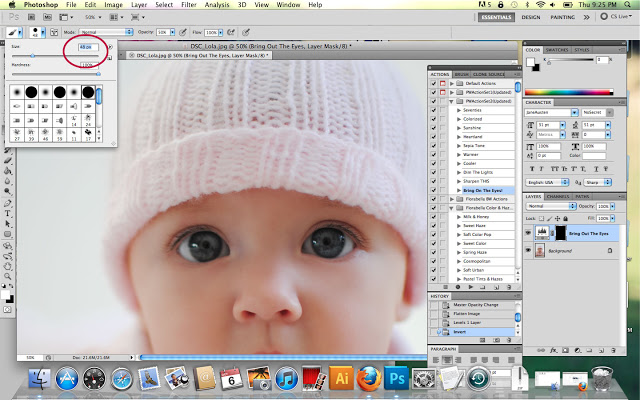Delete layer trash icon in Layers panel
The image size is (640, 400).
613,350
